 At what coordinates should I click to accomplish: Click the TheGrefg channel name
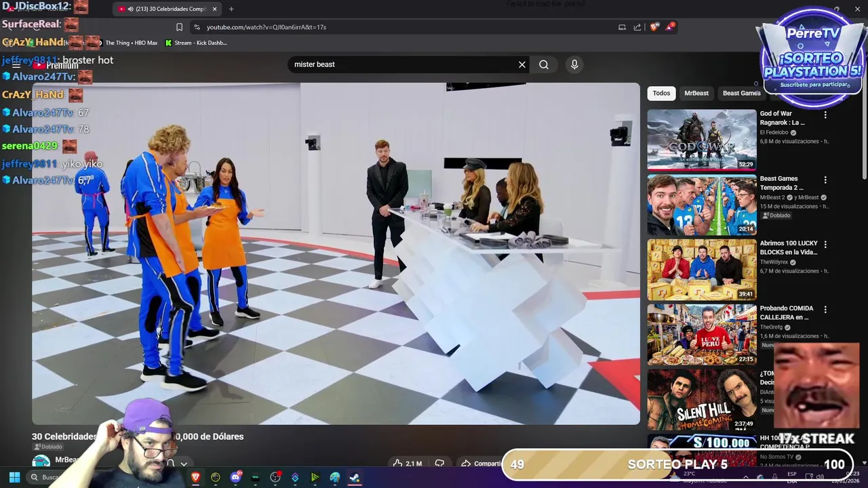772,327
